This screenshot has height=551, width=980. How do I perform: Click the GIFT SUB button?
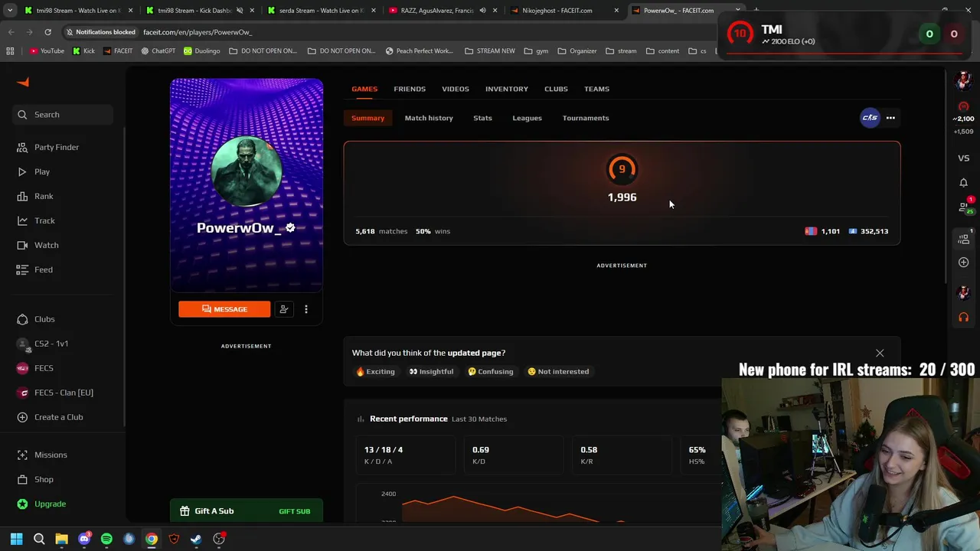(x=295, y=511)
